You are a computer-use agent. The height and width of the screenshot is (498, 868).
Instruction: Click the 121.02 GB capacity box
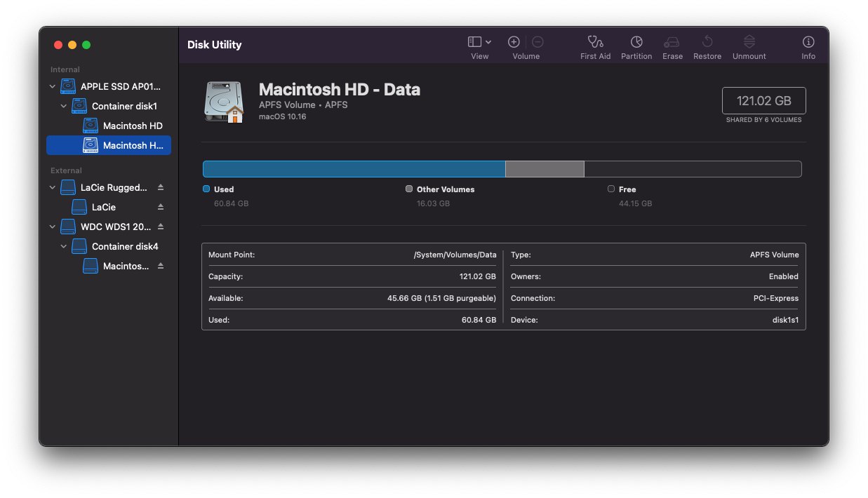pos(764,100)
